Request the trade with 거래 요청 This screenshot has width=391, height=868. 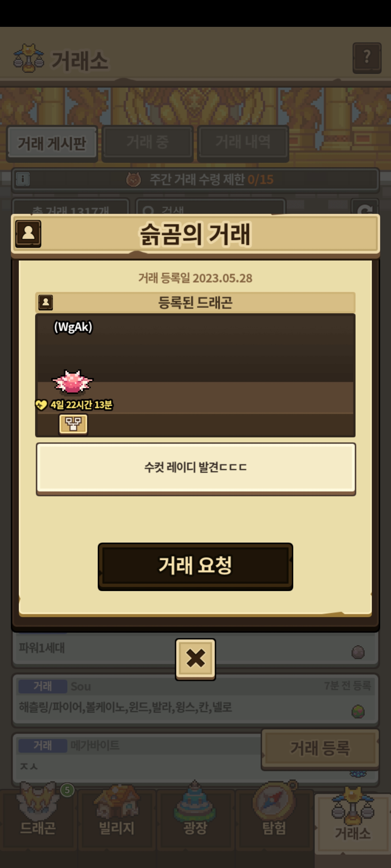click(x=195, y=566)
